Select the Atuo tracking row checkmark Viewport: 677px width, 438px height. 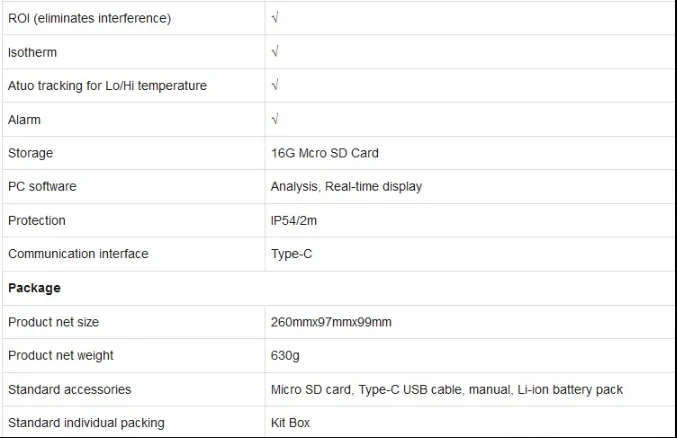click(x=275, y=85)
